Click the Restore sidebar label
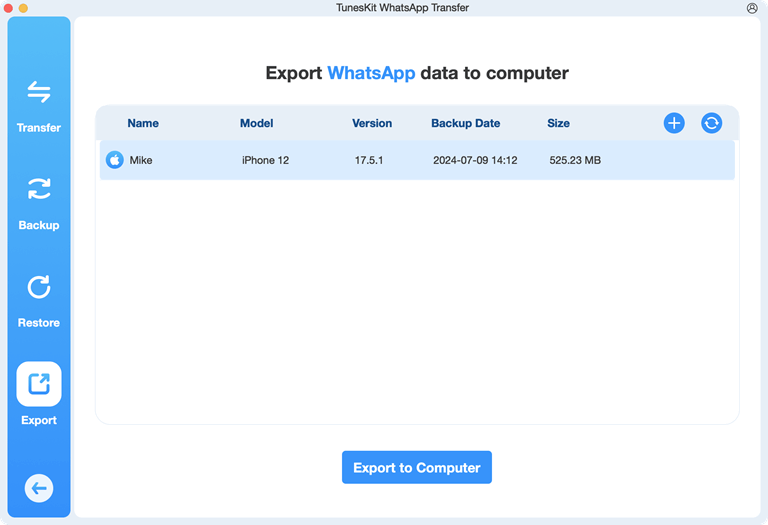Viewport: 768px width, 525px height. coord(39,323)
